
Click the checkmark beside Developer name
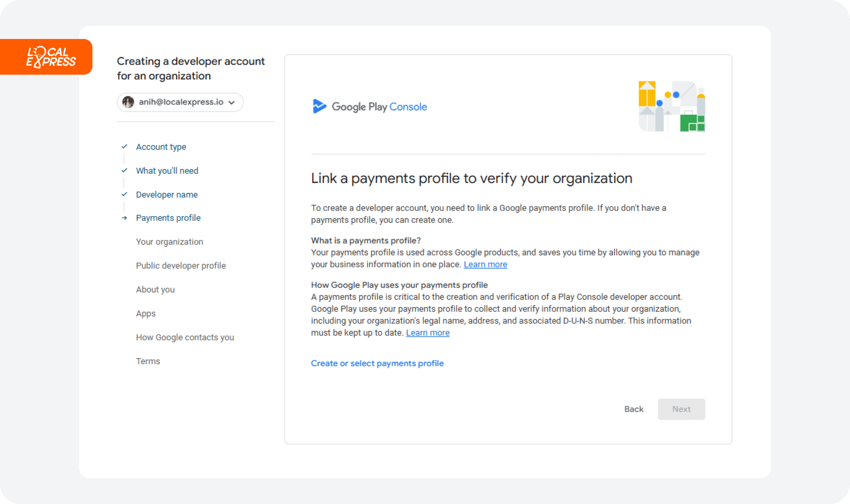point(124,194)
